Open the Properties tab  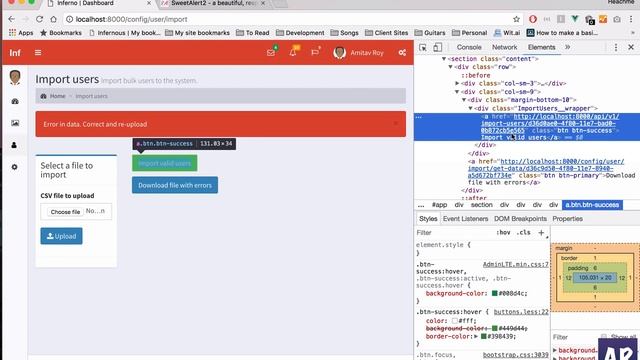click(x=567, y=219)
